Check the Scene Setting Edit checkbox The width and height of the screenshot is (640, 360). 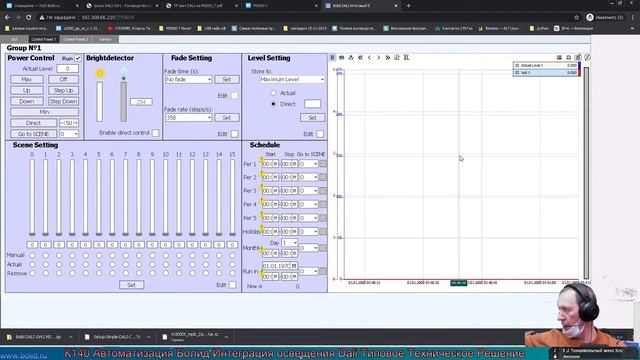[233, 285]
